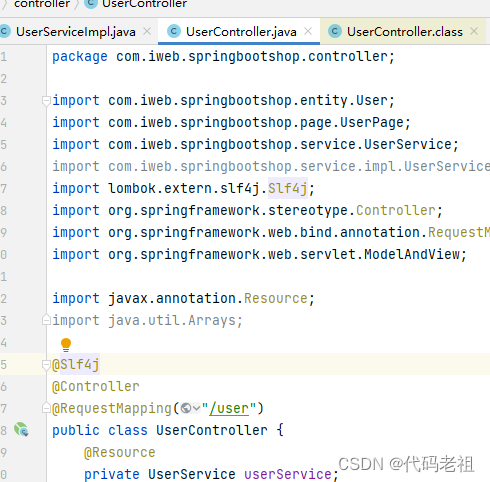
Task: Click the UserController class name in declaration
Action: 212,430
